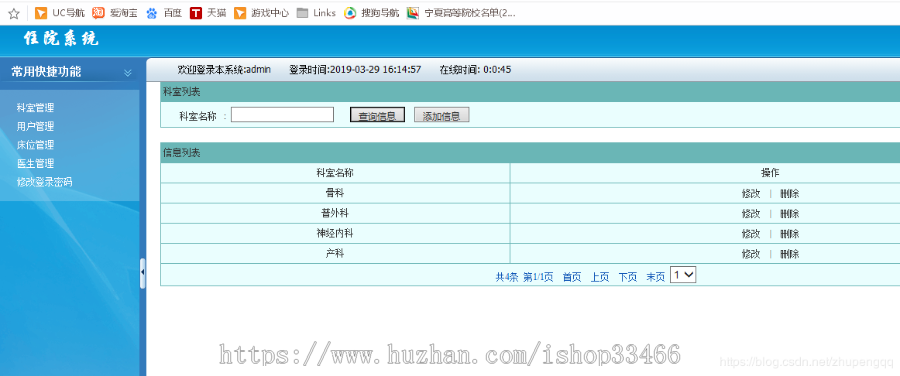Click the bookmark star icon

tap(14, 13)
